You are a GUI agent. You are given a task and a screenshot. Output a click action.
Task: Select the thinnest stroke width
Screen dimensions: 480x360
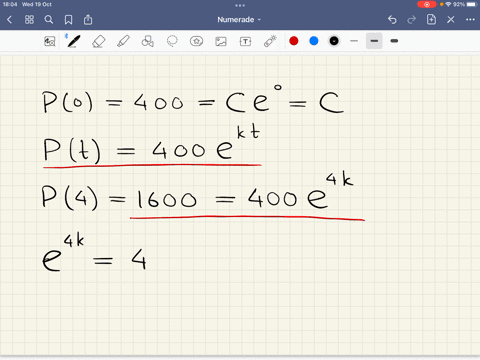tap(354, 41)
